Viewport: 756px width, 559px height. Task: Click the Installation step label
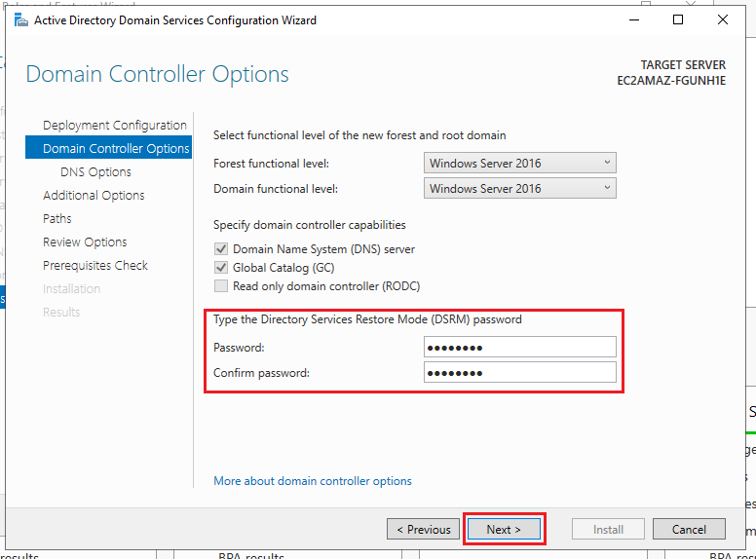tap(71, 288)
